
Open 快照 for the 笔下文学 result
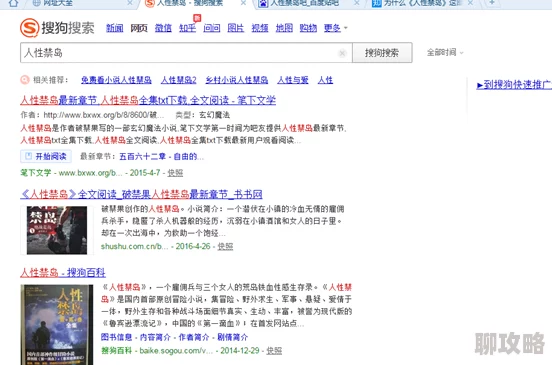click(x=175, y=173)
